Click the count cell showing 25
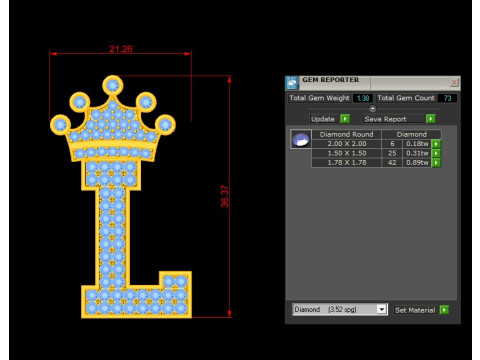This screenshot has height=360, width=480. [392, 153]
